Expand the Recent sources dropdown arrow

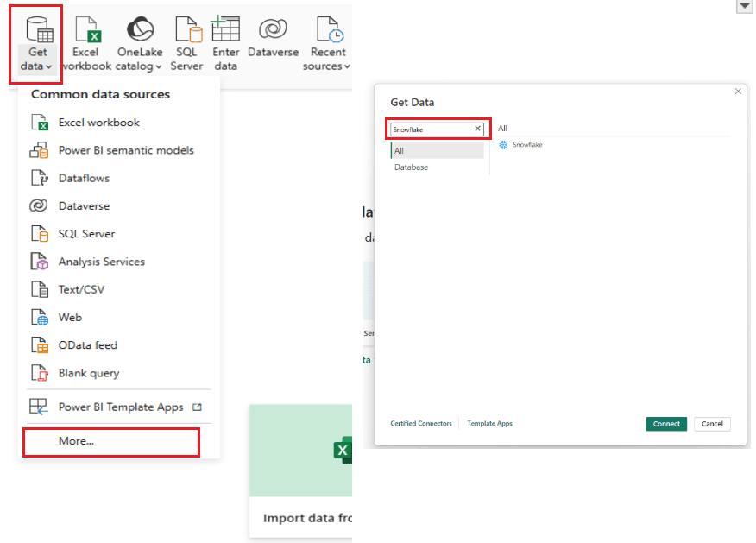(x=347, y=66)
